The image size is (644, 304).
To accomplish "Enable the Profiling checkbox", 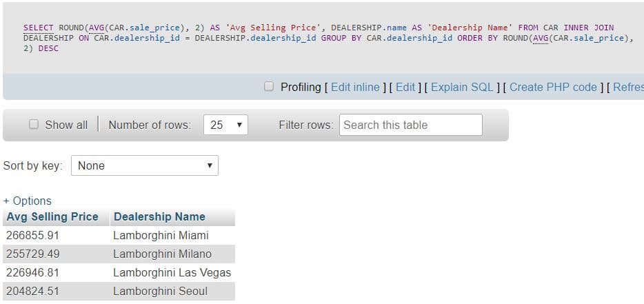I will click(269, 86).
